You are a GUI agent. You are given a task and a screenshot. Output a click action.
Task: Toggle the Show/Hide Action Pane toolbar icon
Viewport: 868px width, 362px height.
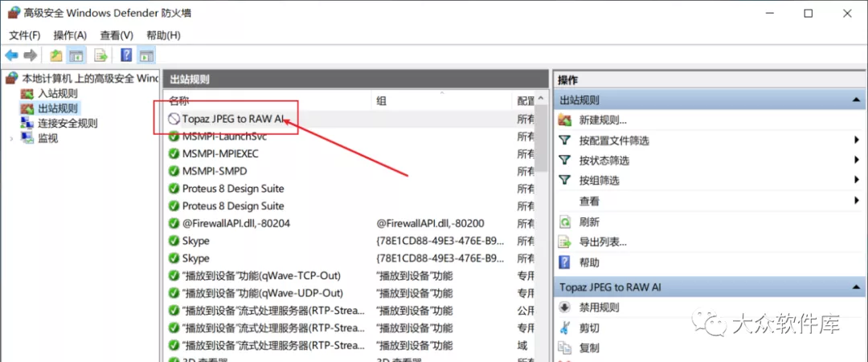point(146,55)
